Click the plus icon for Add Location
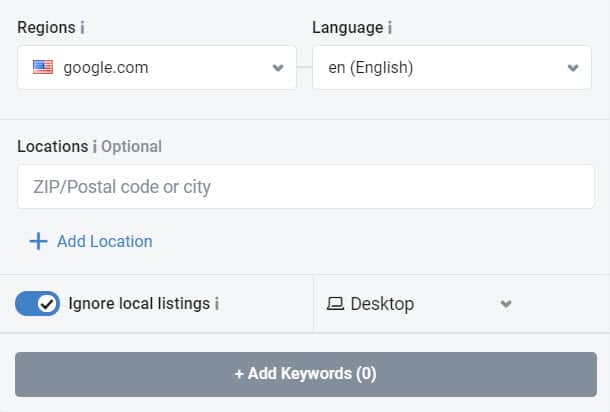 click(x=38, y=241)
